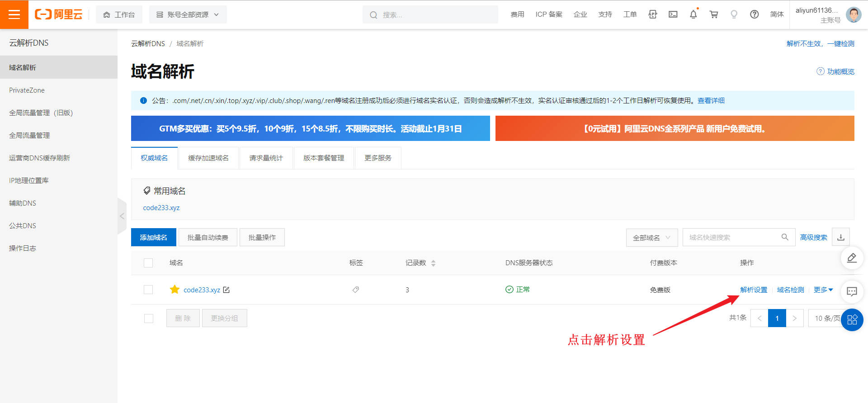
Task: Expand the 账号全部资源 dropdown
Action: [x=188, y=14]
